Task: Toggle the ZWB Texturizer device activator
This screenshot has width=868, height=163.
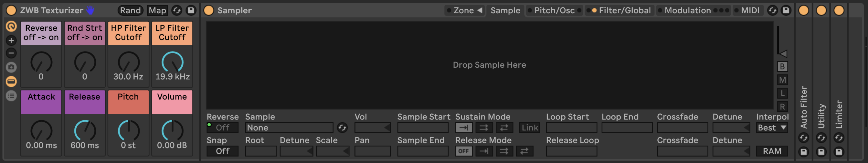Action: [x=11, y=10]
